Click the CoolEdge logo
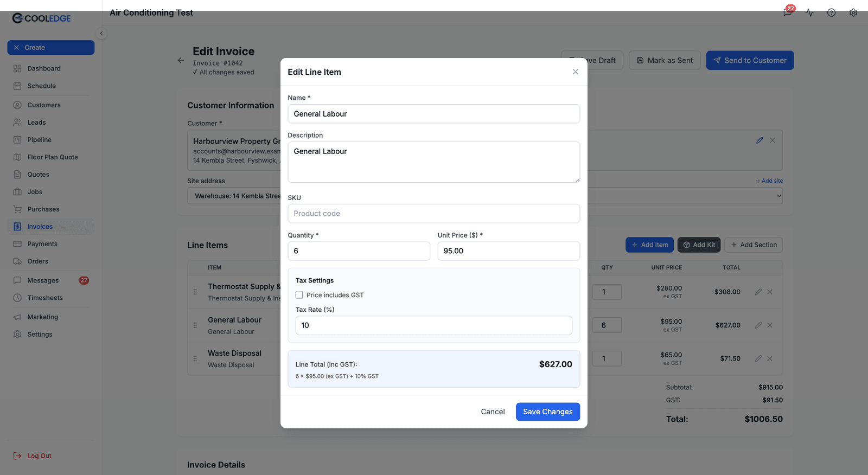 click(x=42, y=18)
